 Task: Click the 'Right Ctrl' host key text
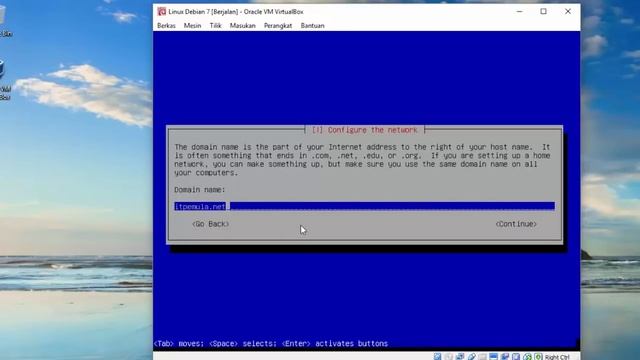pos(557,357)
